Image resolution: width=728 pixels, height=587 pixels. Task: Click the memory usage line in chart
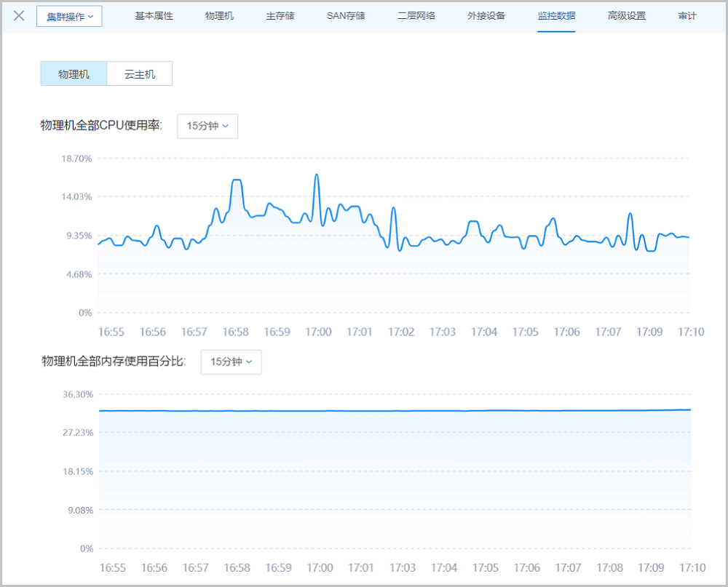pos(393,411)
